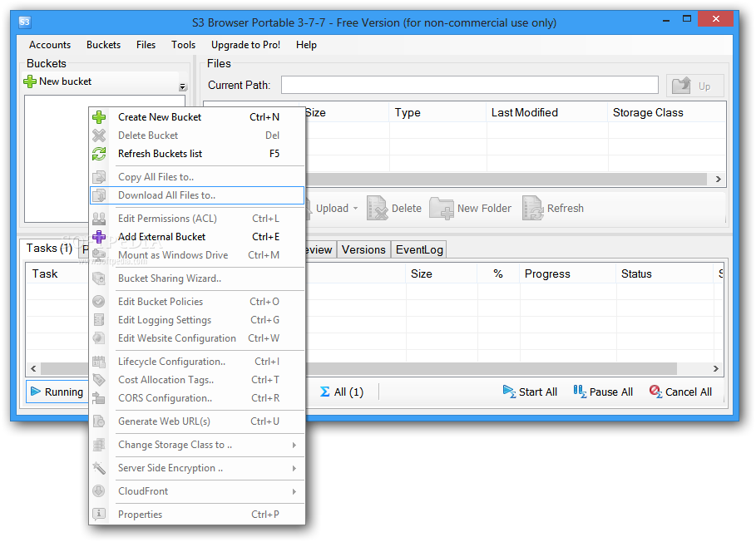Choose Properties from the context menu
Image resolution: width=756 pixels, height=542 pixels.
[197, 514]
